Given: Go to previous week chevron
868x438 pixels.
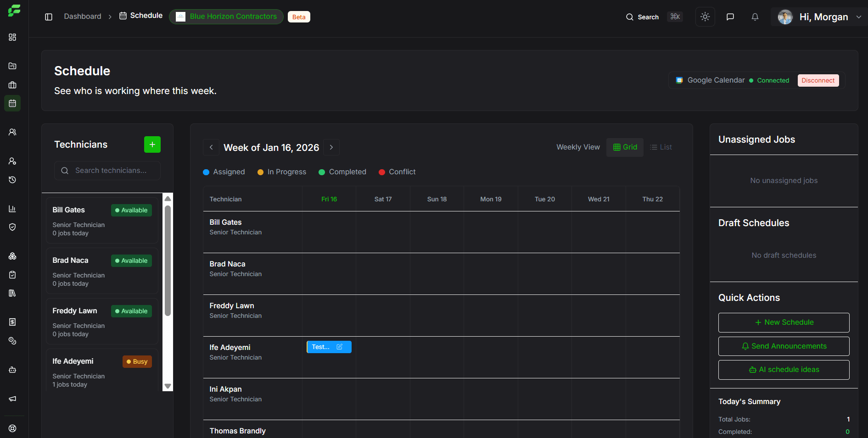Looking at the screenshot, I should click(x=211, y=147).
